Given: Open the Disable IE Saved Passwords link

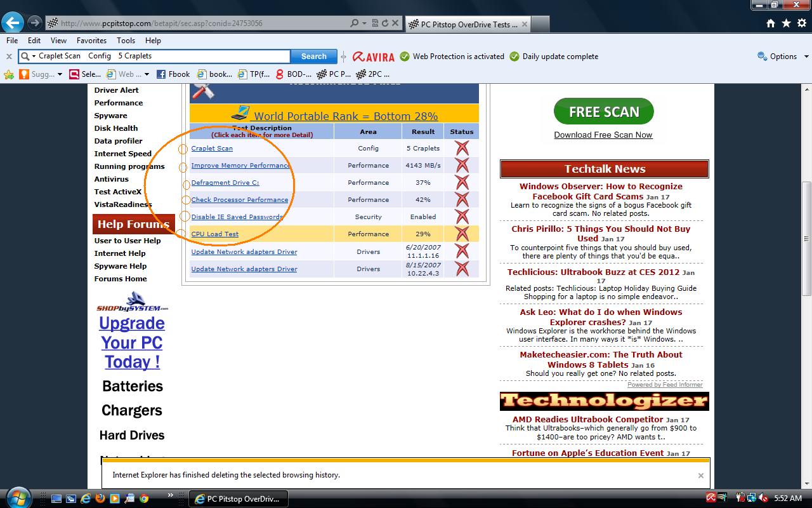Looking at the screenshot, I should (237, 217).
